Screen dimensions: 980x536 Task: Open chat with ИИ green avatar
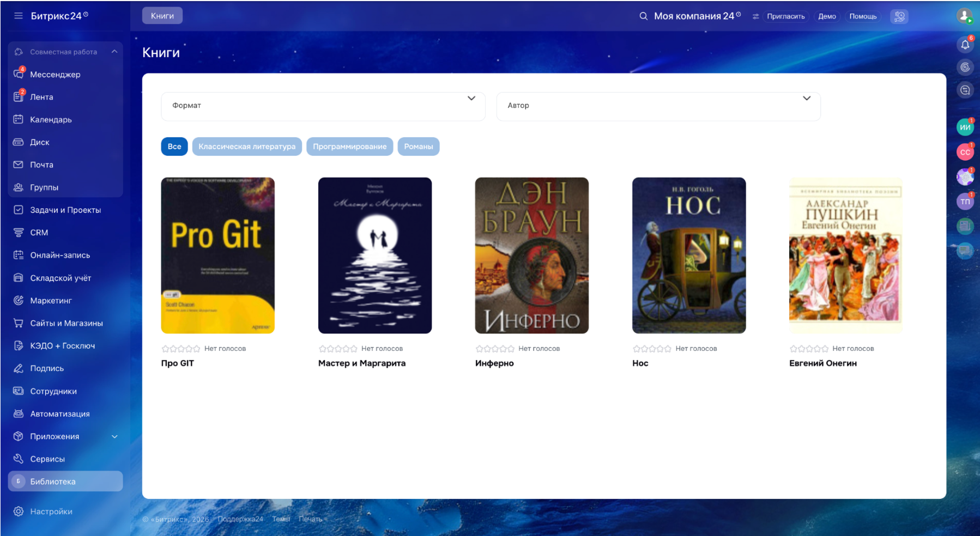click(965, 127)
